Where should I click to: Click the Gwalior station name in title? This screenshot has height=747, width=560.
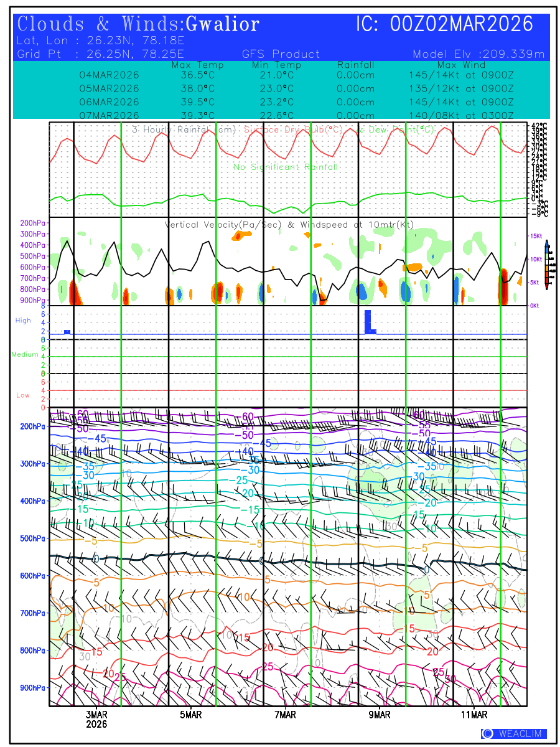click(x=222, y=25)
